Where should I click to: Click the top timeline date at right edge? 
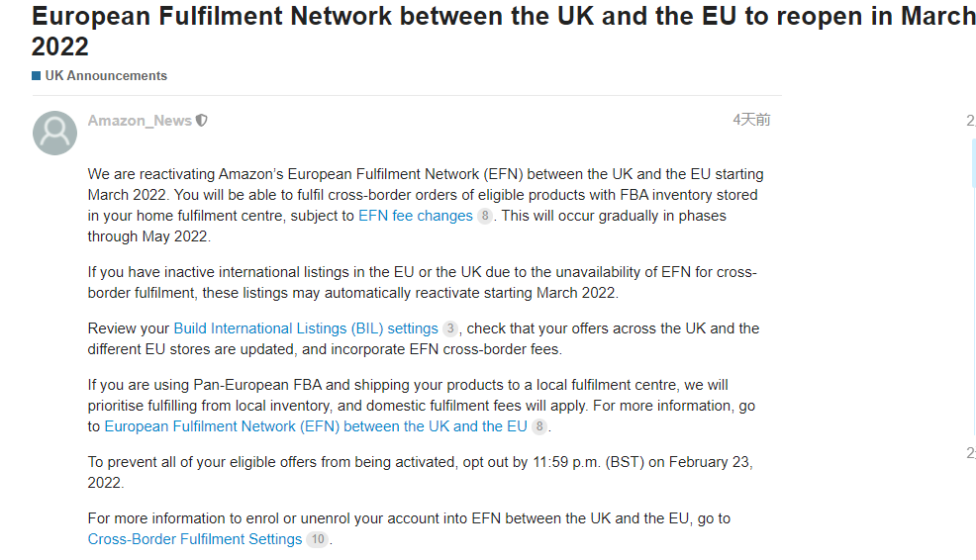pyautogui.click(x=970, y=121)
